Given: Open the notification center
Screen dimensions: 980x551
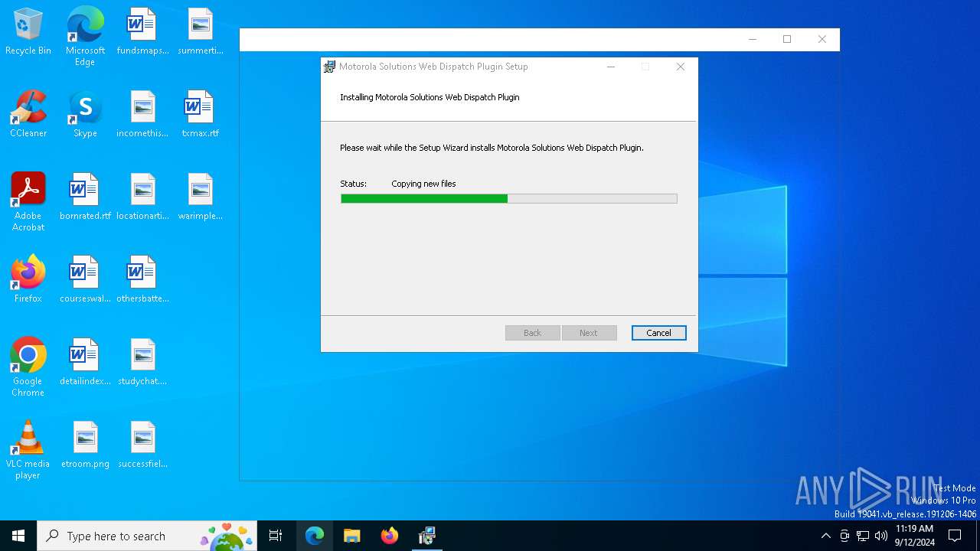Looking at the screenshot, I should [955, 536].
